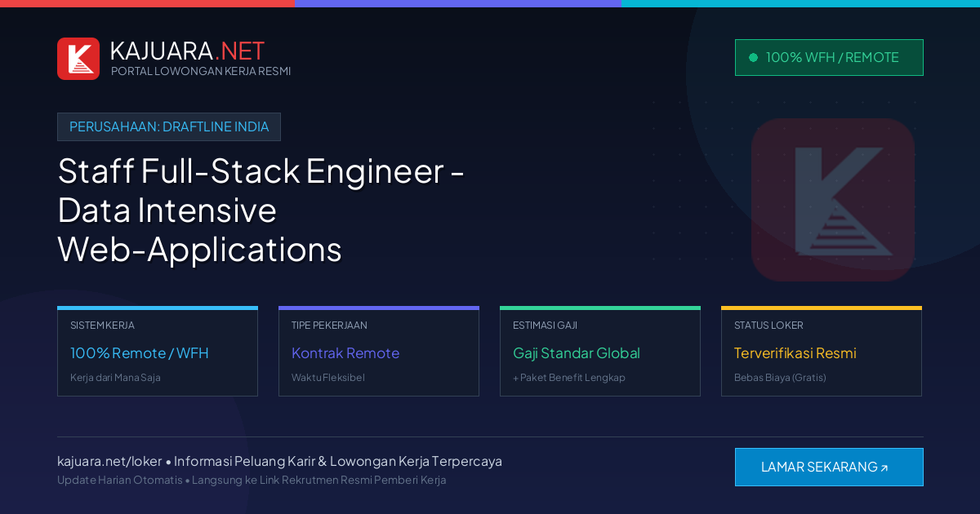Image resolution: width=980 pixels, height=514 pixels.
Task: Click the green dot in the remote badge
Action: [x=753, y=57]
